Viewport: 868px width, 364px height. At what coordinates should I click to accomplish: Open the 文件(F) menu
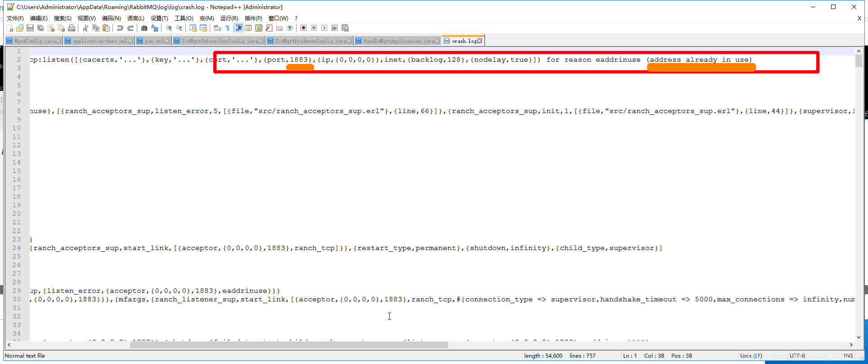(x=15, y=18)
